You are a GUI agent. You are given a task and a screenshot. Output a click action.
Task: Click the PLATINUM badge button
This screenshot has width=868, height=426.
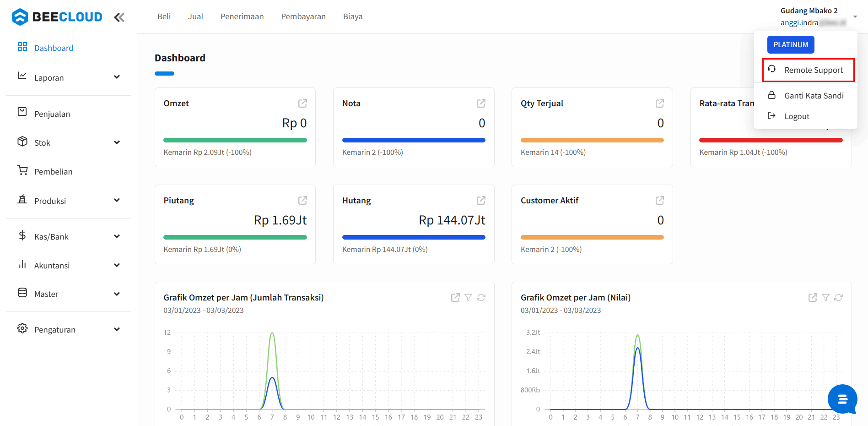791,44
